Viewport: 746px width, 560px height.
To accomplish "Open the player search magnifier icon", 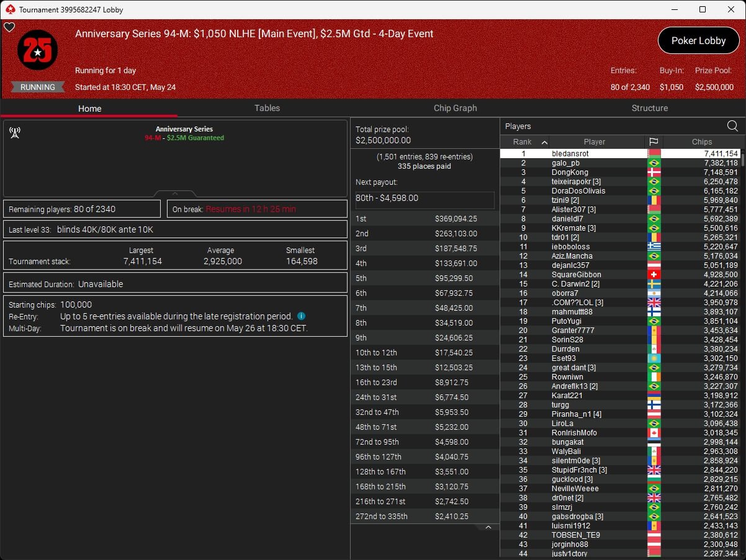I will pyautogui.click(x=732, y=126).
